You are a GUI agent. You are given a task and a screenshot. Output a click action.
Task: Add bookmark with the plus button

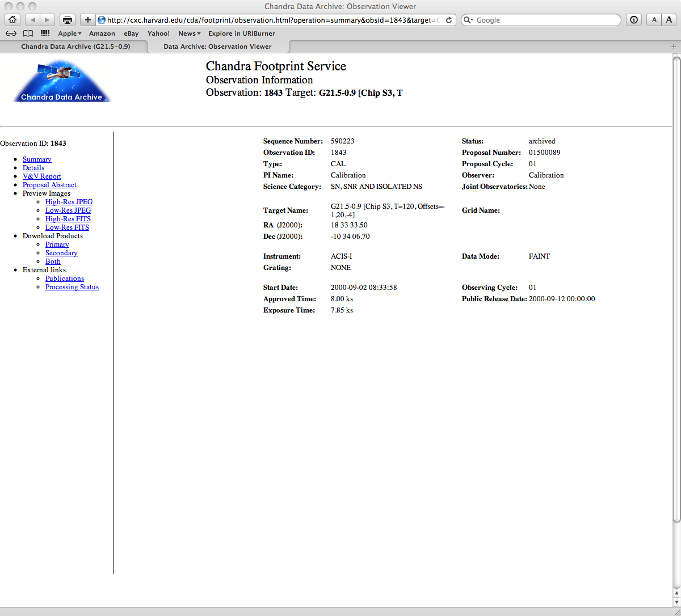pos(87,20)
